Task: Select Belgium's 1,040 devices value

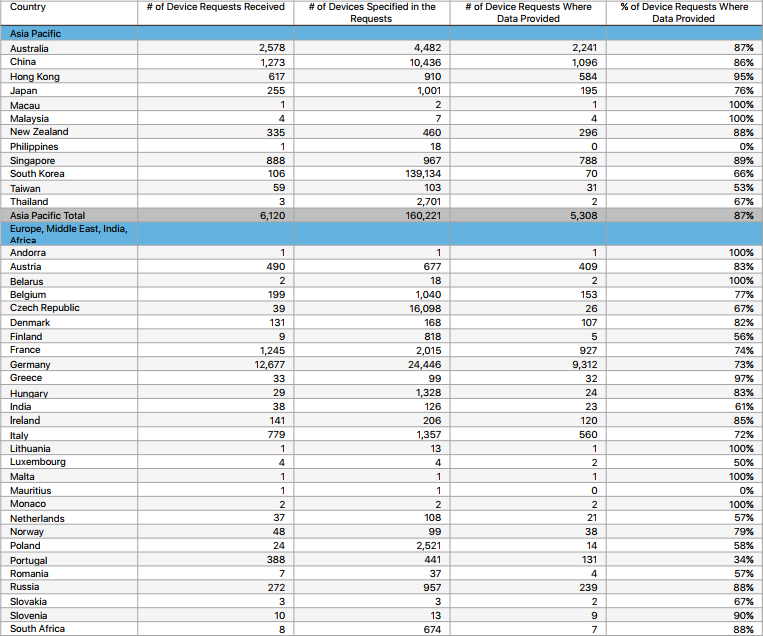Action: (429, 294)
